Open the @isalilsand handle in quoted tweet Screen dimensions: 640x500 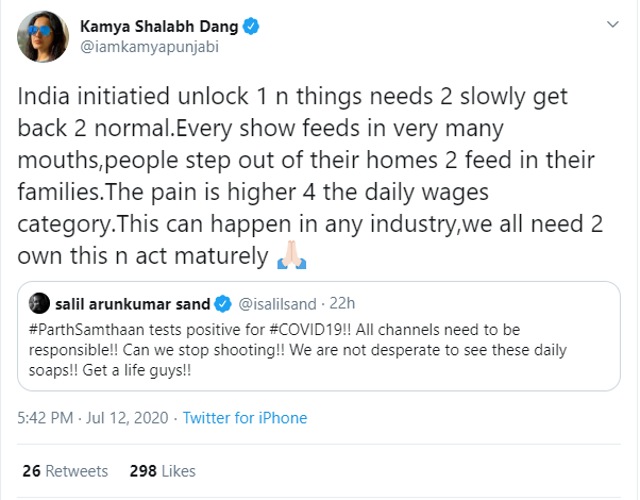pos(277,304)
